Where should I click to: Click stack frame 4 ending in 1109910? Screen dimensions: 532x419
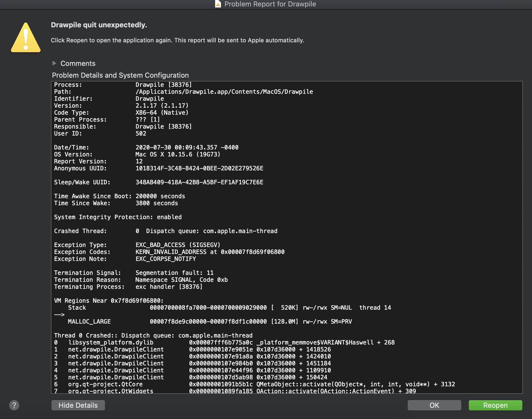[192, 370]
